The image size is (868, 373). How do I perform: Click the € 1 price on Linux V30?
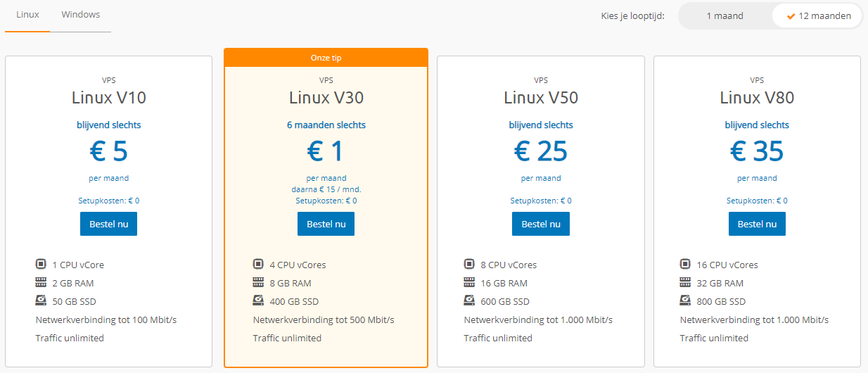pyautogui.click(x=326, y=151)
